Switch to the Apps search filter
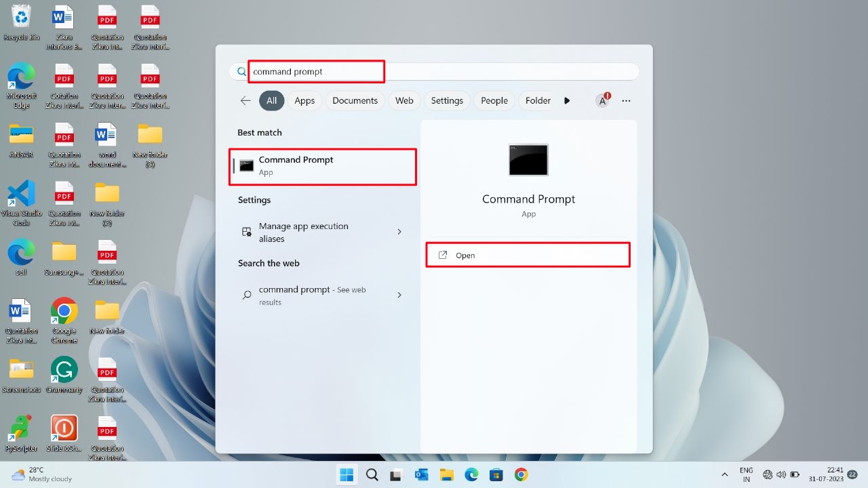The height and width of the screenshot is (488, 868). click(304, 100)
